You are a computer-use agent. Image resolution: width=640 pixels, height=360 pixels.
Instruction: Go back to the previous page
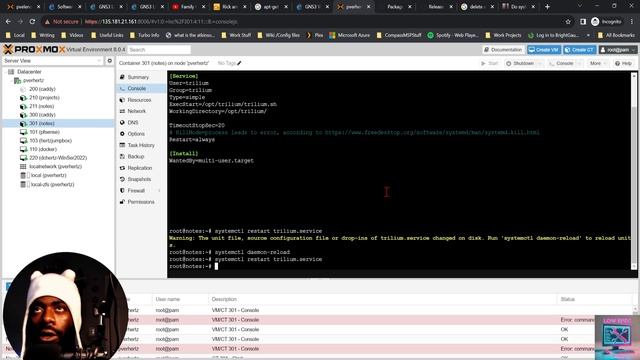pos(8,22)
